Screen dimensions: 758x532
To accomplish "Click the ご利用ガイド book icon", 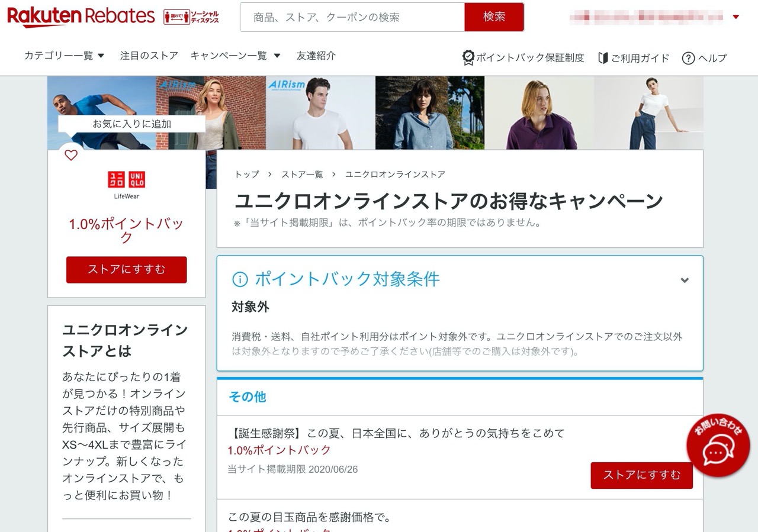I will coord(603,58).
